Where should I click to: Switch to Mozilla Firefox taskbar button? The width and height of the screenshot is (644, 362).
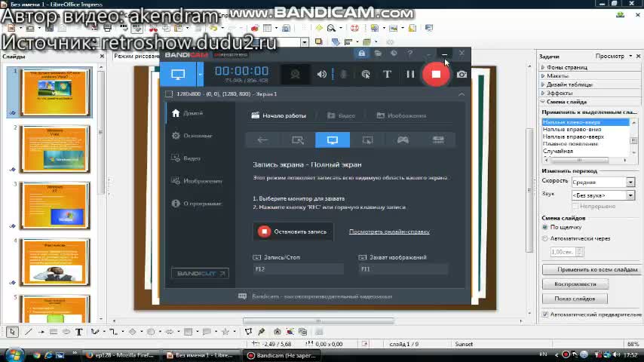(x=119, y=355)
